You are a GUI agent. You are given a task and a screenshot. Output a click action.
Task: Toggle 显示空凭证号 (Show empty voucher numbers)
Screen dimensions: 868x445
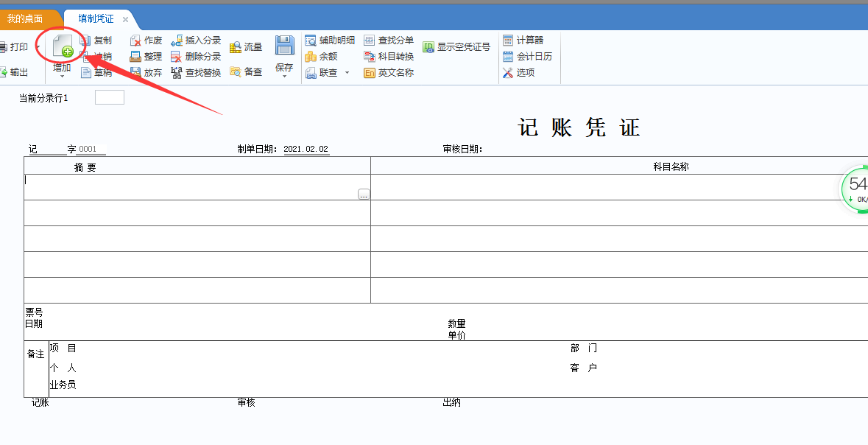click(x=428, y=47)
